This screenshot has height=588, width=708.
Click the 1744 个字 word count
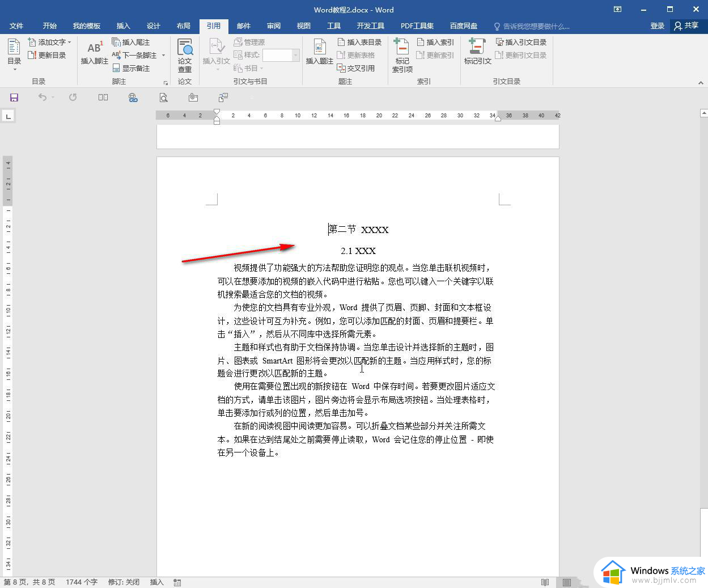point(82,582)
